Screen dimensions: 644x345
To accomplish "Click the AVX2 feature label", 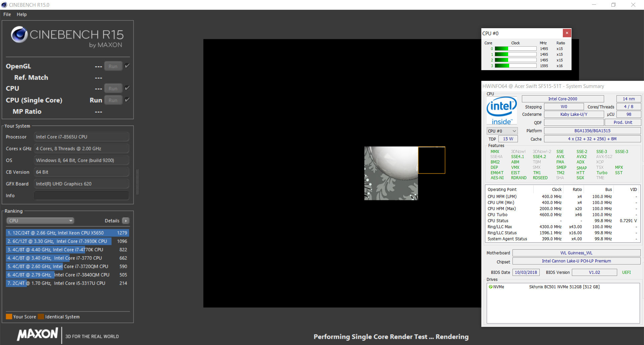I will point(582,157).
